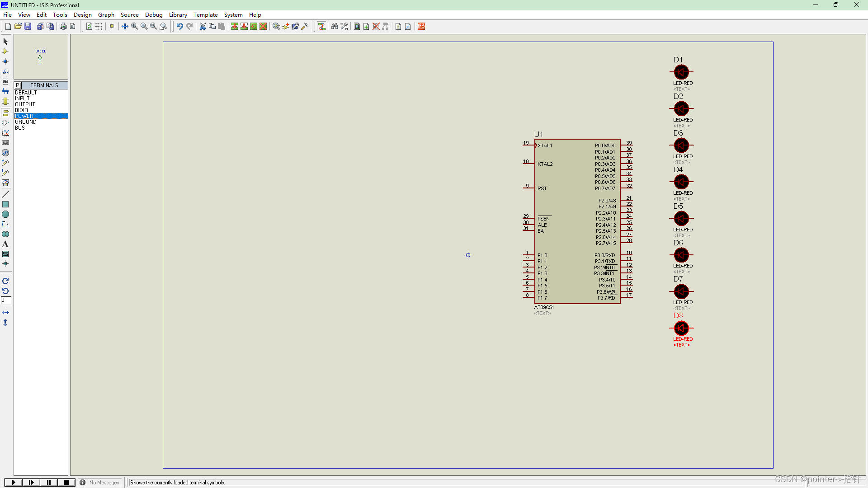868x488 pixels.
Task: Select the 2D Markers tool
Action: click(x=5, y=264)
